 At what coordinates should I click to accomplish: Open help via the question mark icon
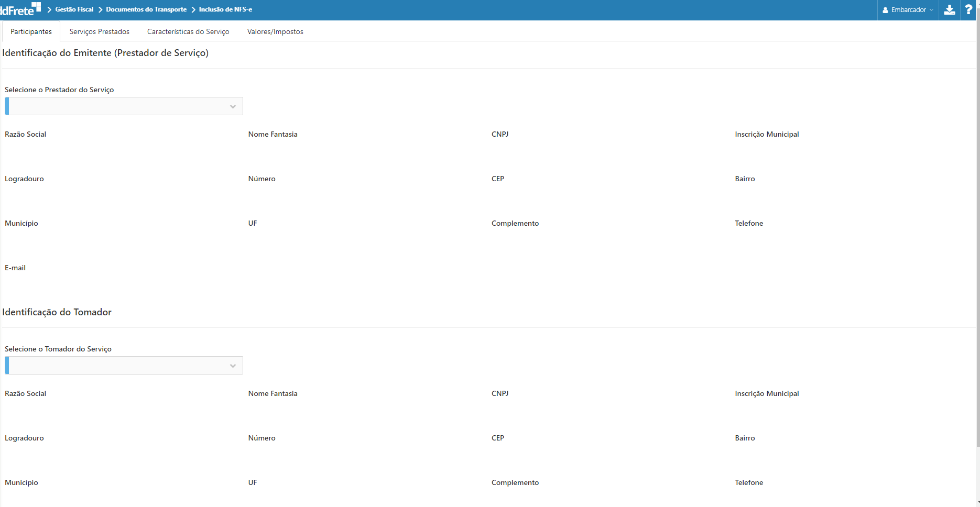point(968,10)
